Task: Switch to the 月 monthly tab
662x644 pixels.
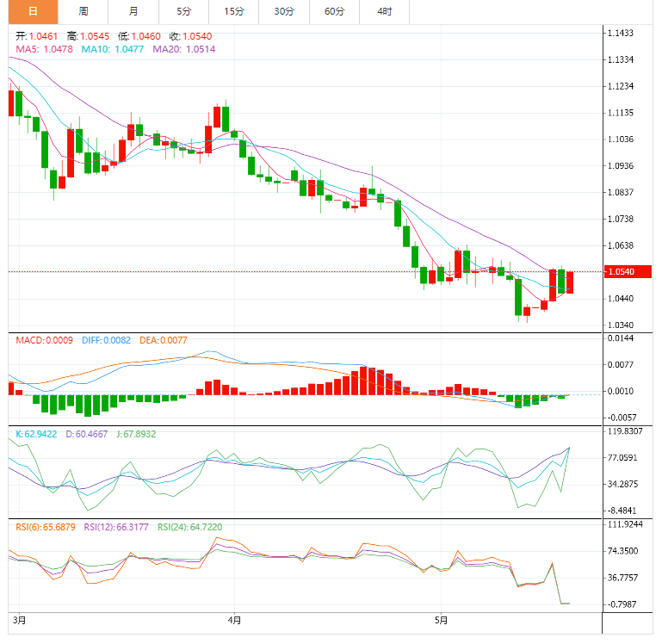Action: pos(133,12)
